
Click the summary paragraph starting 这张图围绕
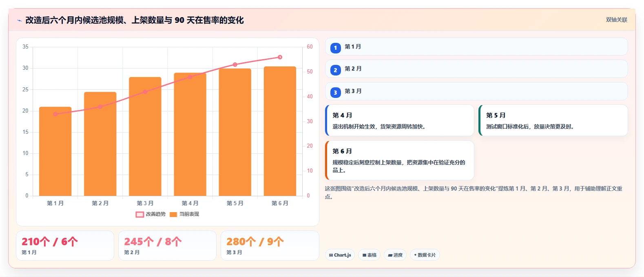tap(474, 193)
